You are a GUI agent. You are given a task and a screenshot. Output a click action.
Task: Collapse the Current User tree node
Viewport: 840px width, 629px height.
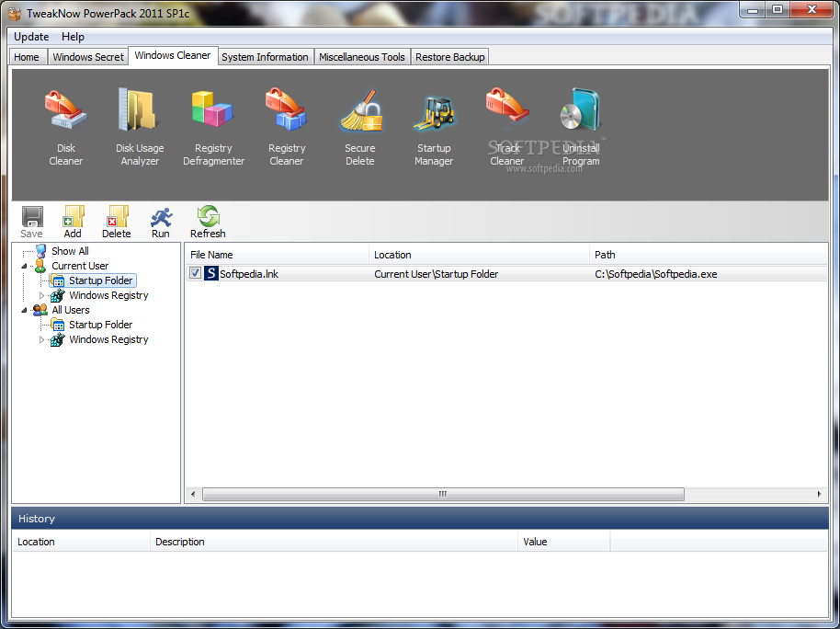[24, 266]
